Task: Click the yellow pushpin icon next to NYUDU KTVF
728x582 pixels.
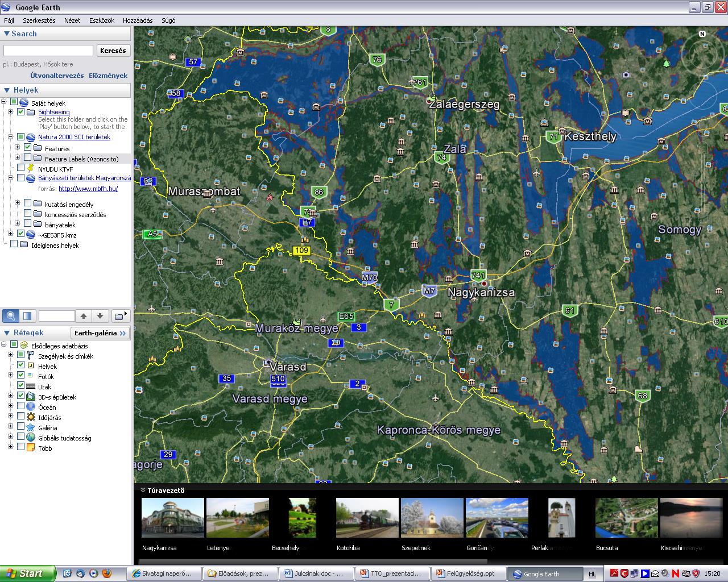Action: click(31, 168)
